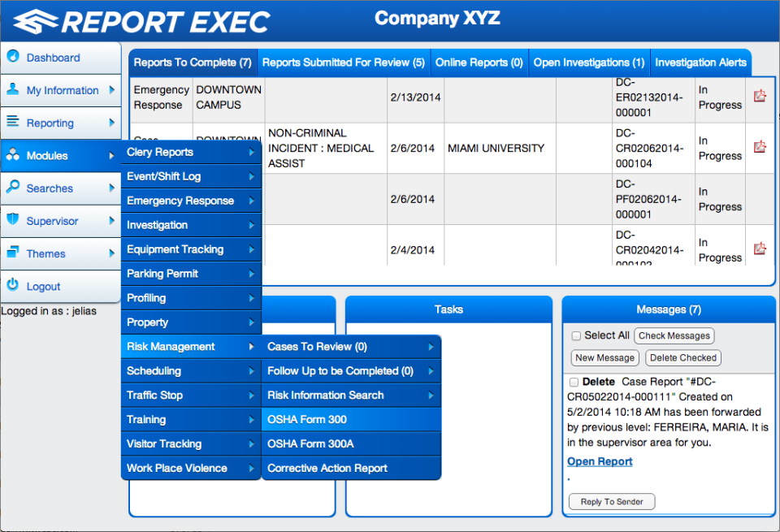Image resolution: width=780 pixels, height=532 pixels.
Task: Open Event/Shift Log menu entry
Action: pos(191,176)
